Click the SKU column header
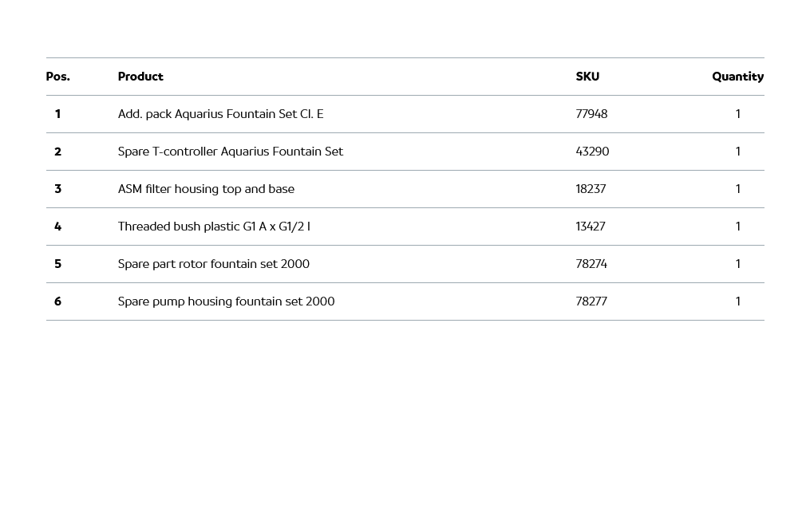Viewport: 802px width, 532px height. point(587,77)
